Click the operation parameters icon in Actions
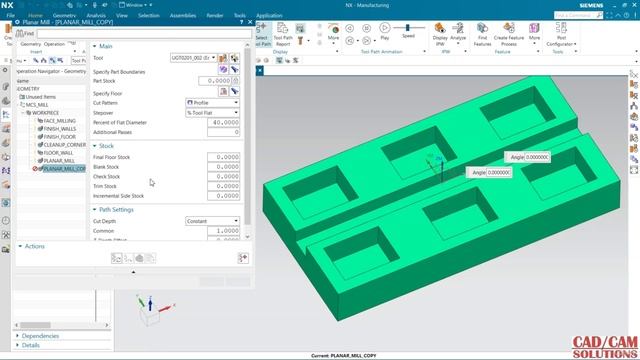The height and width of the screenshot is (360, 640). (x=243, y=258)
